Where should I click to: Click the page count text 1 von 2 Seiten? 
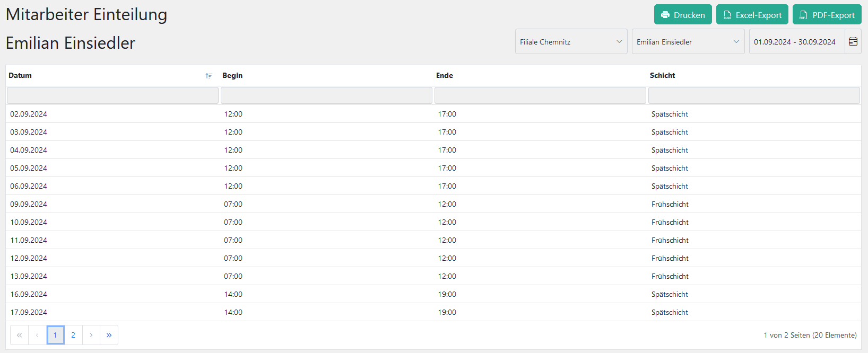[x=787, y=335]
